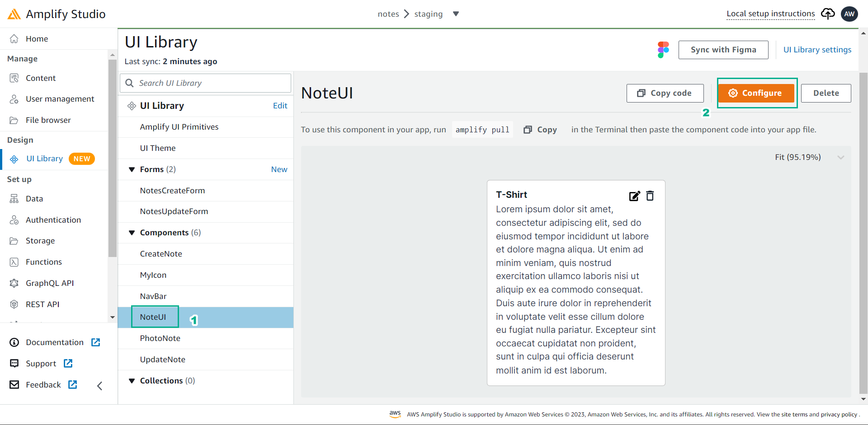Open the Fit (95.19%) zoom dropdown
The height and width of the screenshot is (425, 868).
[x=809, y=157]
